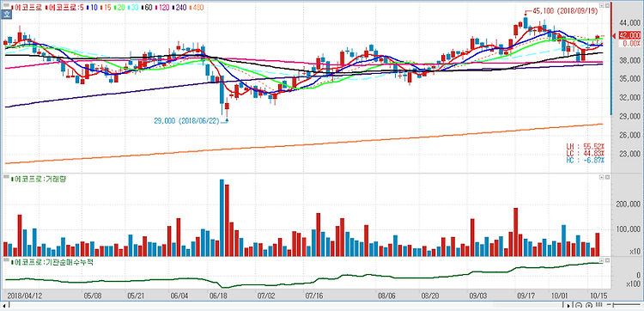The width and height of the screenshot is (644, 311).
Task: Click the 38,000 price axis label
Action: click(629, 61)
